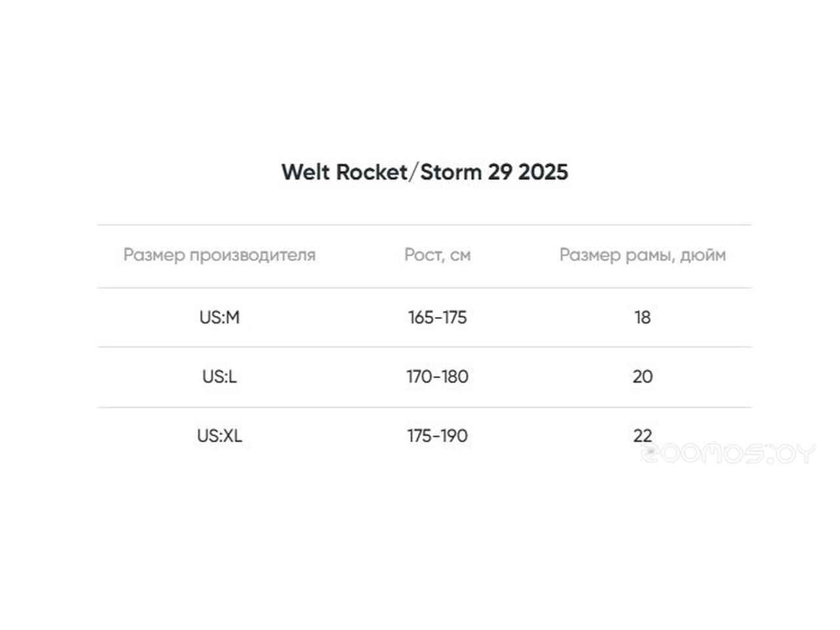Viewport: 840px width, 630px height.
Task: Select the "Рост, см" column header
Action: (x=437, y=255)
